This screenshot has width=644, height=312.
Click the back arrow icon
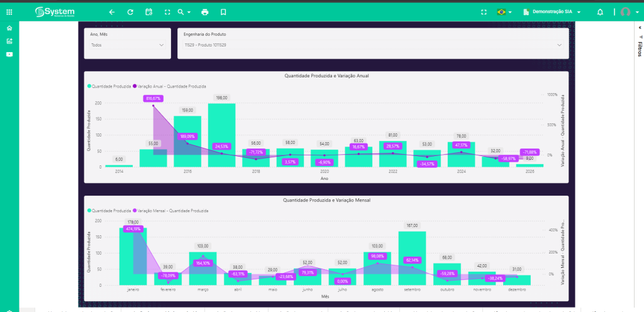112,12
